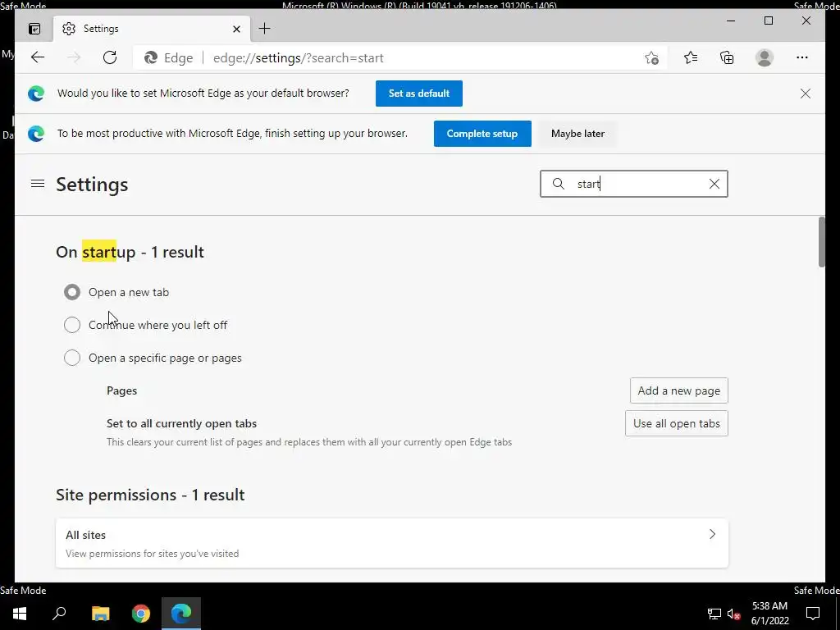
Task: Open a new browser tab
Action: [x=265, y=29]
